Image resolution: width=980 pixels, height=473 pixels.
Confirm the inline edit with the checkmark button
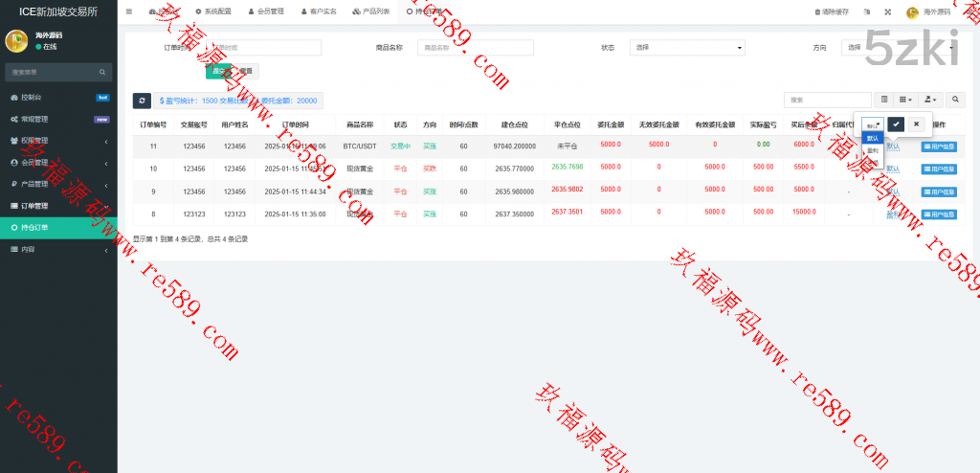(896, 124)
